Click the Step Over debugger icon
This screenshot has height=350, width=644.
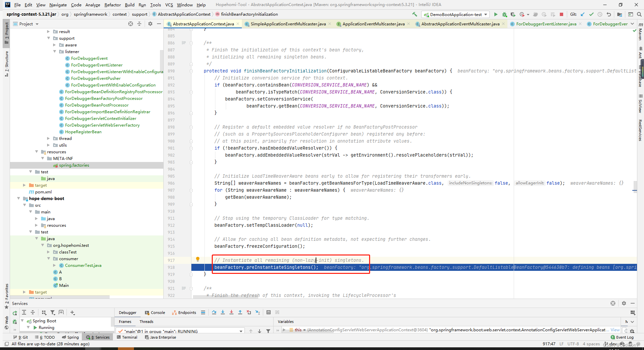214,312
